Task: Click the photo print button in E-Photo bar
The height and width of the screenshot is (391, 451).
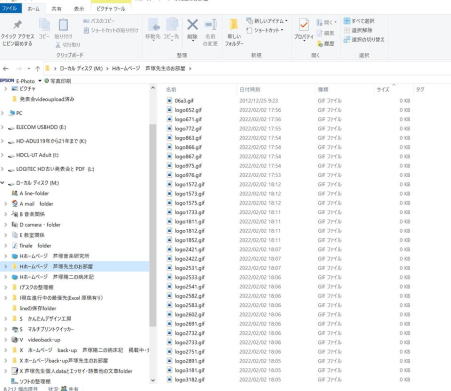Action: 58,81
